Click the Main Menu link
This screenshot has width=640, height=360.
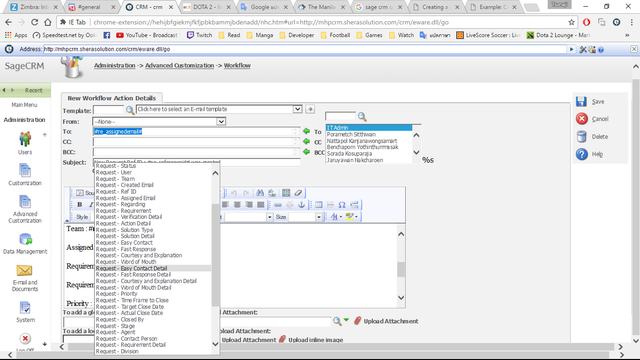point(24,105)
